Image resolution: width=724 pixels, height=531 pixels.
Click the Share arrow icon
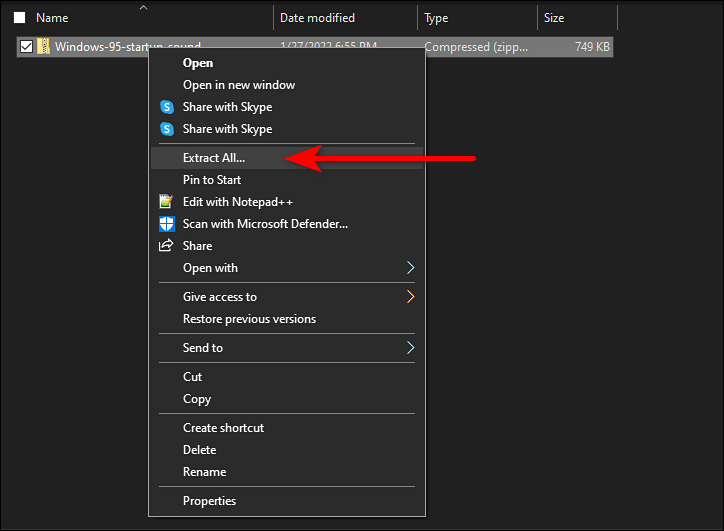pos(167,246)
